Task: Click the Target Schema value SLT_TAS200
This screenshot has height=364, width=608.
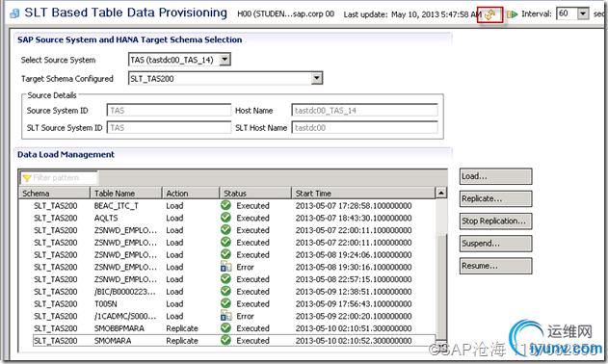Action: click(x=152, y=79)
